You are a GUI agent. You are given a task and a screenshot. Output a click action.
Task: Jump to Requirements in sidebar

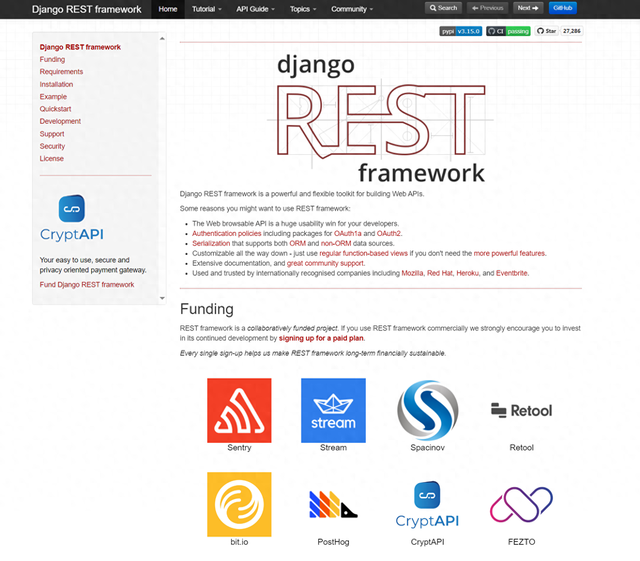(61, 71)
